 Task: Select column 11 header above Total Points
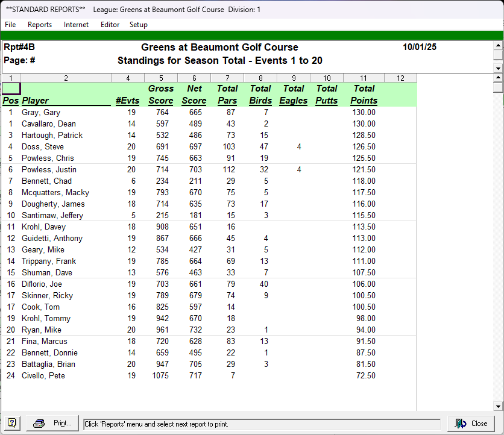click(x=364, y=78)
